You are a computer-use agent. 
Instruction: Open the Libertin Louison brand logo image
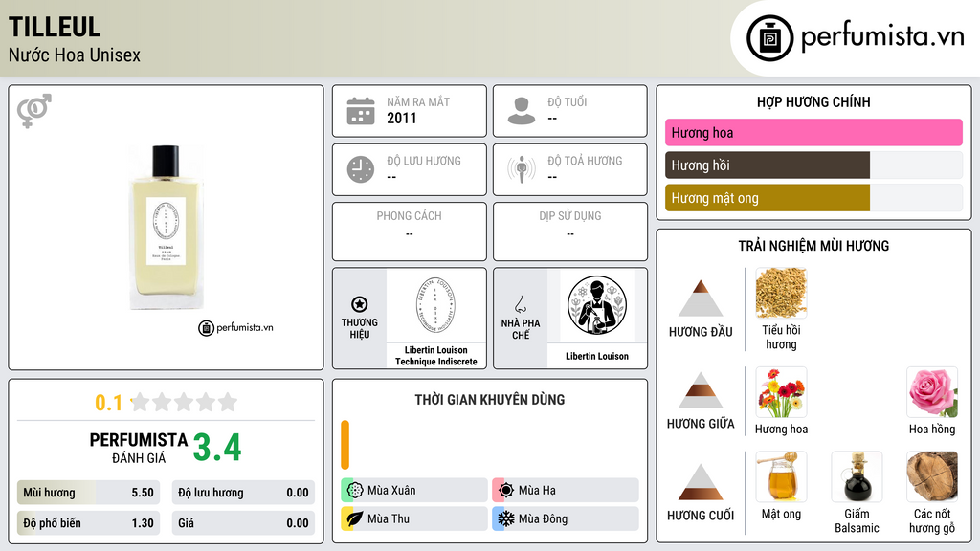(x=435, y=306)
